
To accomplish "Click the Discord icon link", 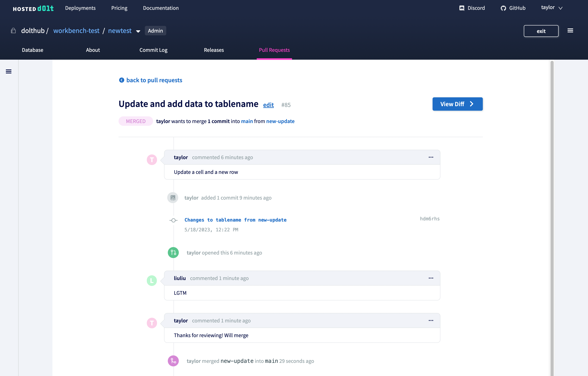I will (462, 8).
